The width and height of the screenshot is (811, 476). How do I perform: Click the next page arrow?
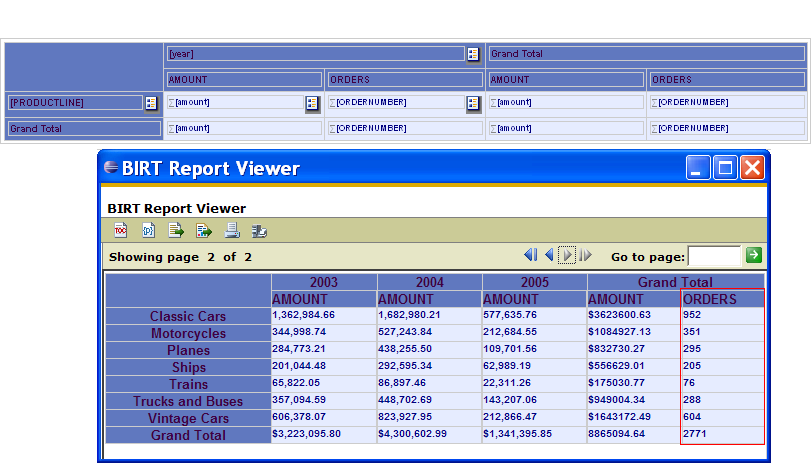click(567, 256)
